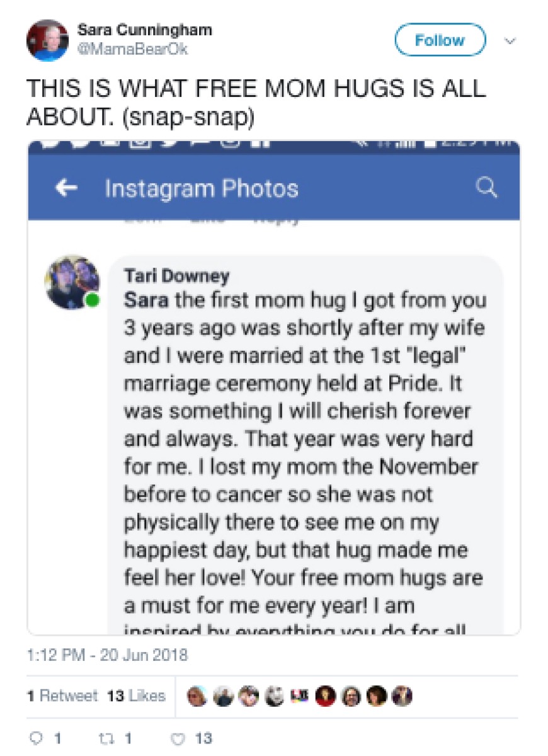View the 13 Likes list
The width and height of the screenshot is (548, 756).
pos(136,696)
